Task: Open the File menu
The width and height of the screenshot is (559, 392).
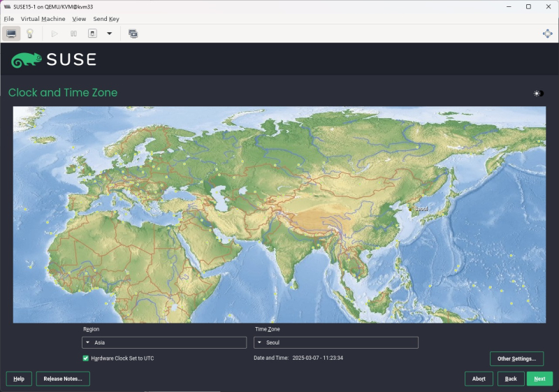Action: (9, 19)
